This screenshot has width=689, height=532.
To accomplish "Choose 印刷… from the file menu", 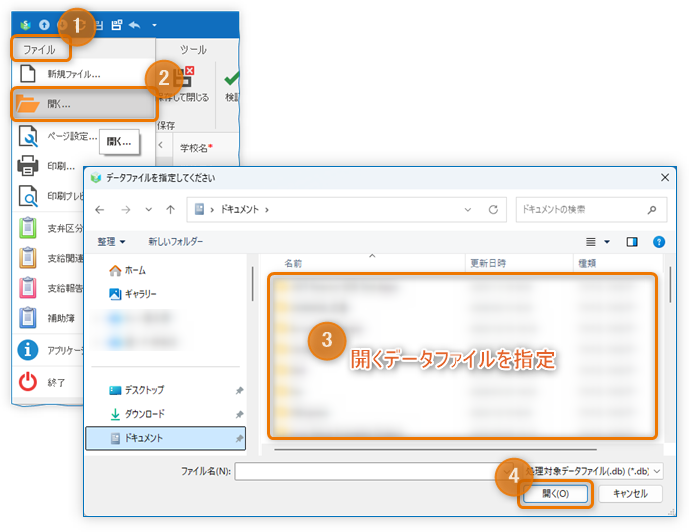I will [x=61, y=166].
